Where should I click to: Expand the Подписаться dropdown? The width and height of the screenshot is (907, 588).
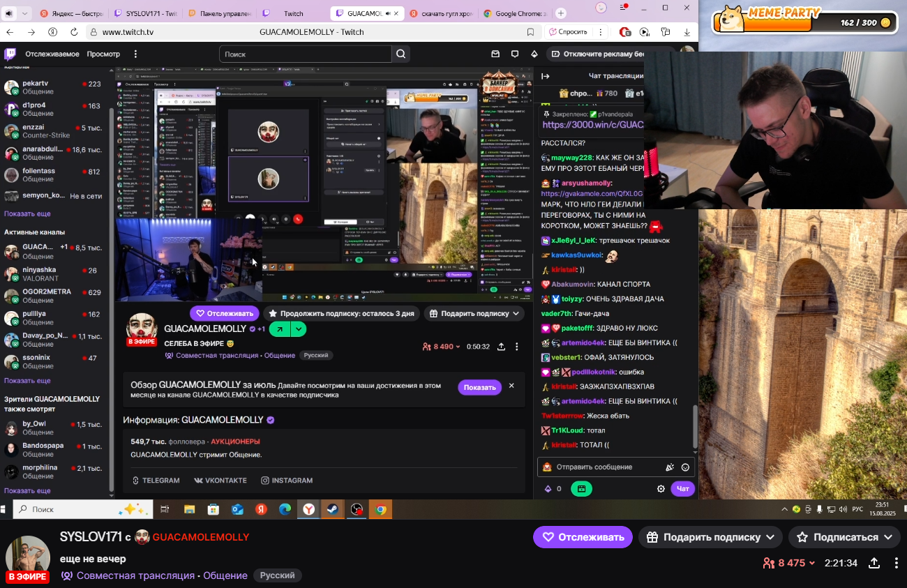tap(844, 537)
